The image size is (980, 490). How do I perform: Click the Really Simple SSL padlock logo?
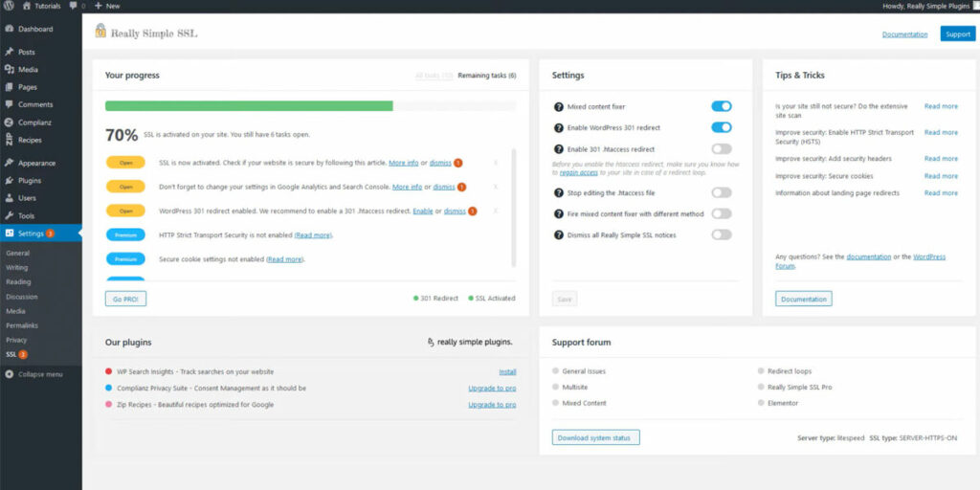tap(100, 31)
